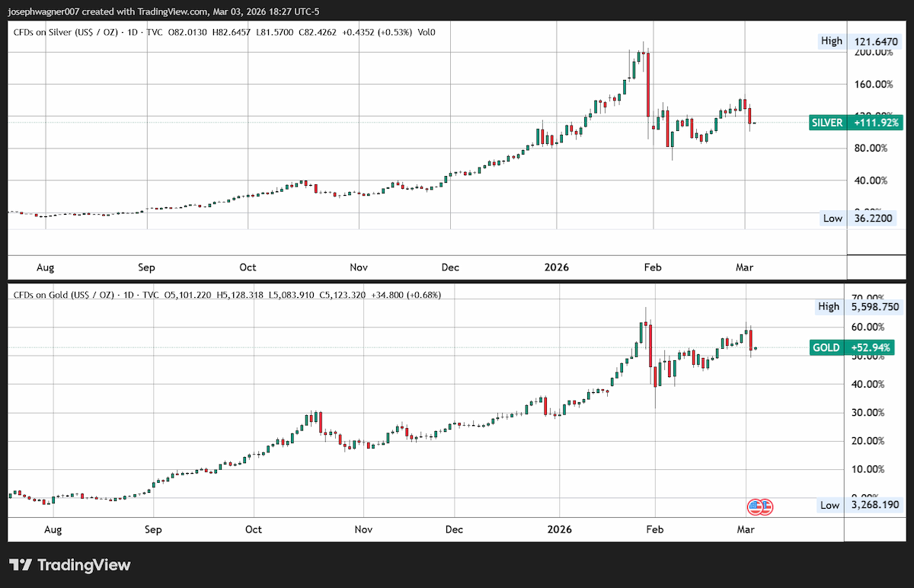This screenshot has height=588, width=914.
Task: Click Nov on the gold time axis
Action: 364,529
